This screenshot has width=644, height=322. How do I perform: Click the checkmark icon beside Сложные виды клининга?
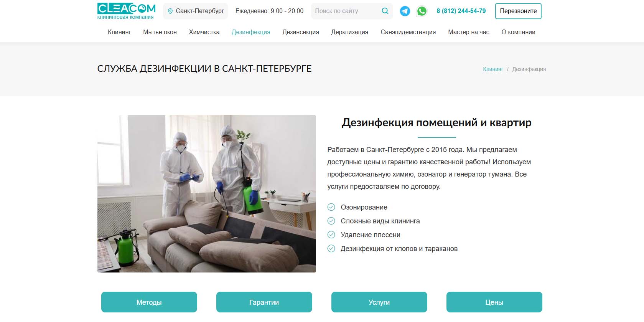[331, 221]
